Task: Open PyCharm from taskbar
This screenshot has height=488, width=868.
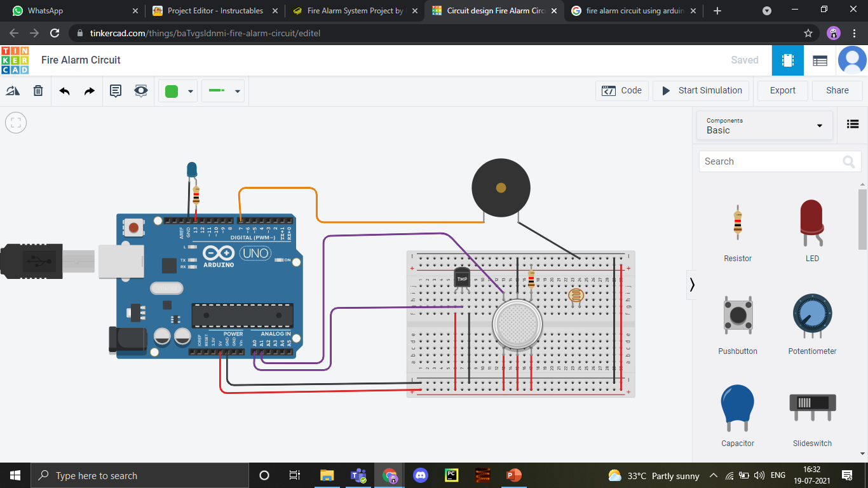Action: tap(452, 475)
